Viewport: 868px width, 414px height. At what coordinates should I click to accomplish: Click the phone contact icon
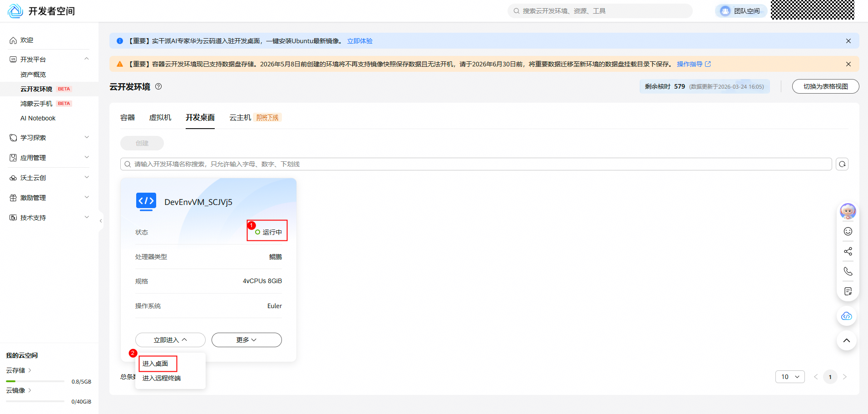[x=848, y=271]
